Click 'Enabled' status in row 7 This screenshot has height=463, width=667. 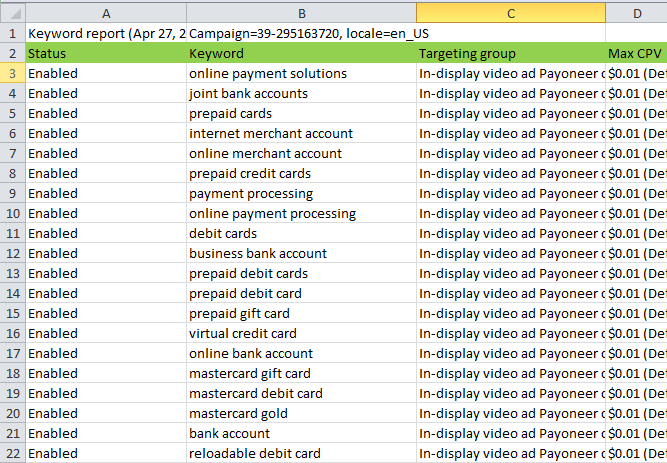(106, 153)
